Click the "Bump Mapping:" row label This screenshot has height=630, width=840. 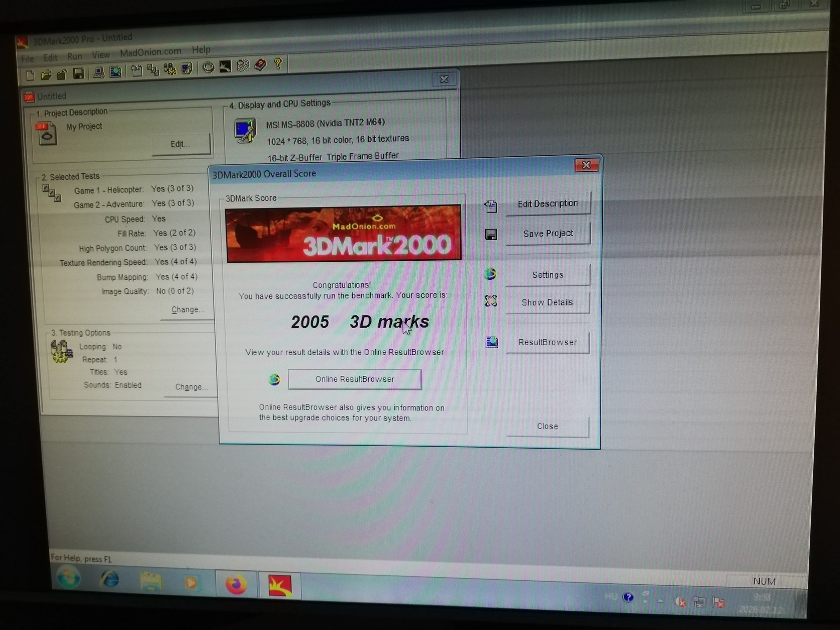tap(122, 277)
